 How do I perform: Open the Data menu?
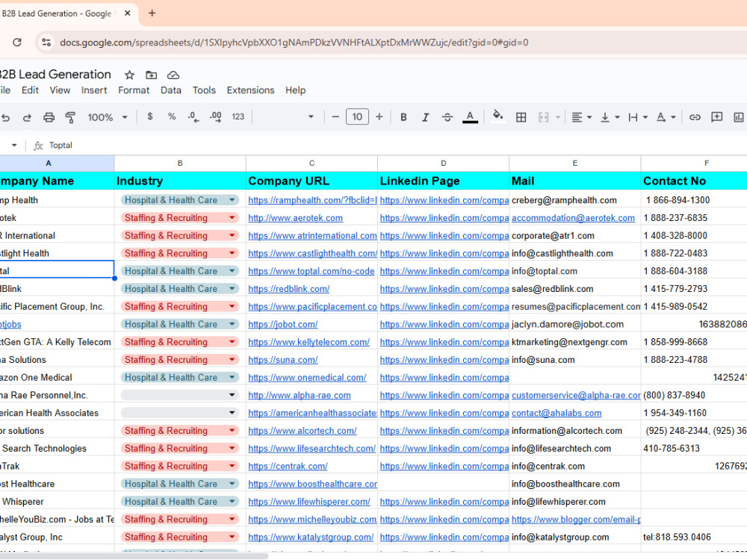point(170,90)
